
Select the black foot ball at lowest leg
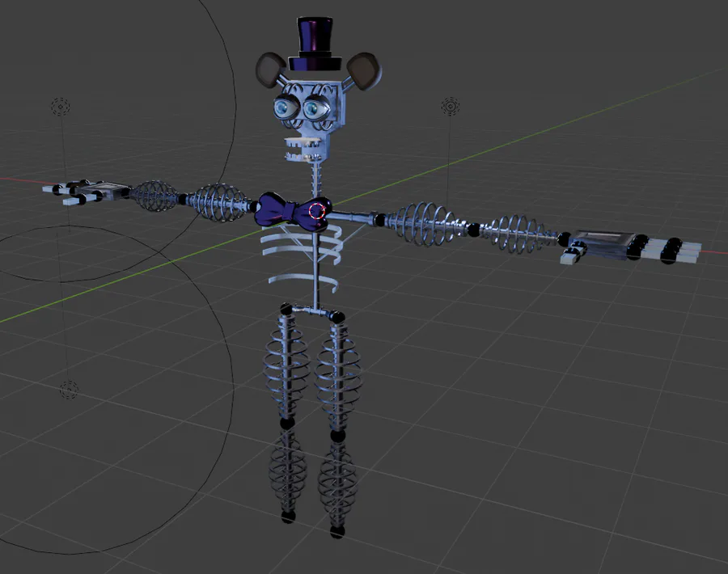click(337, 532)
